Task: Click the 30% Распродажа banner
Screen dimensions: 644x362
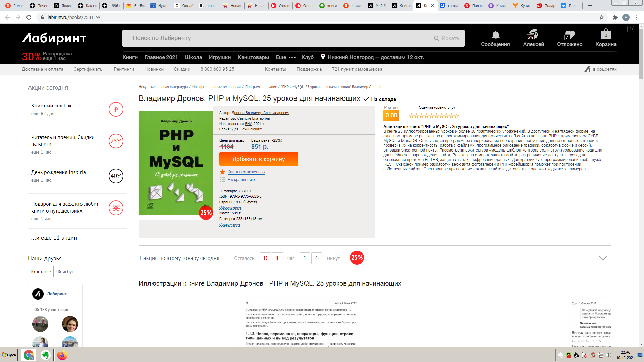Action: (47, 56)
